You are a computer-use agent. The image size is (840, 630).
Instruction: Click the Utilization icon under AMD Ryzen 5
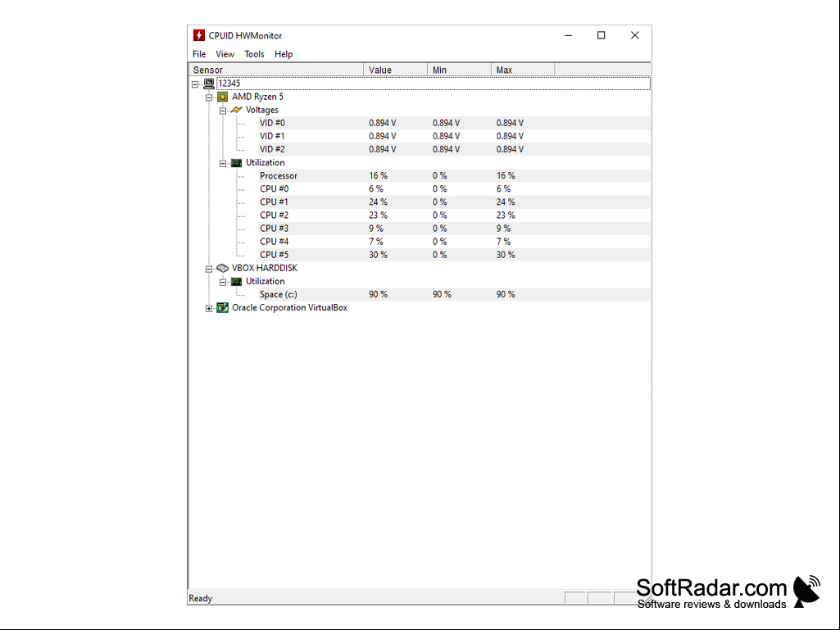[236, 163]
